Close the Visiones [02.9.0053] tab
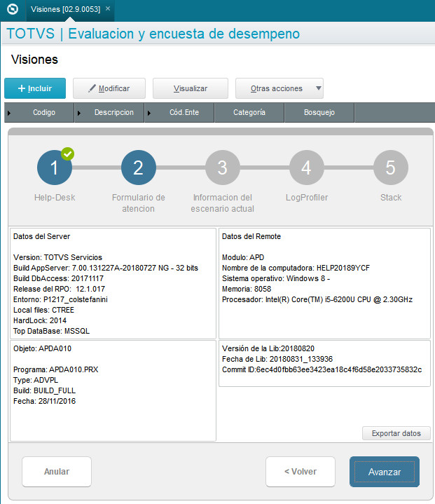435x504 pixels. (108, 8)
